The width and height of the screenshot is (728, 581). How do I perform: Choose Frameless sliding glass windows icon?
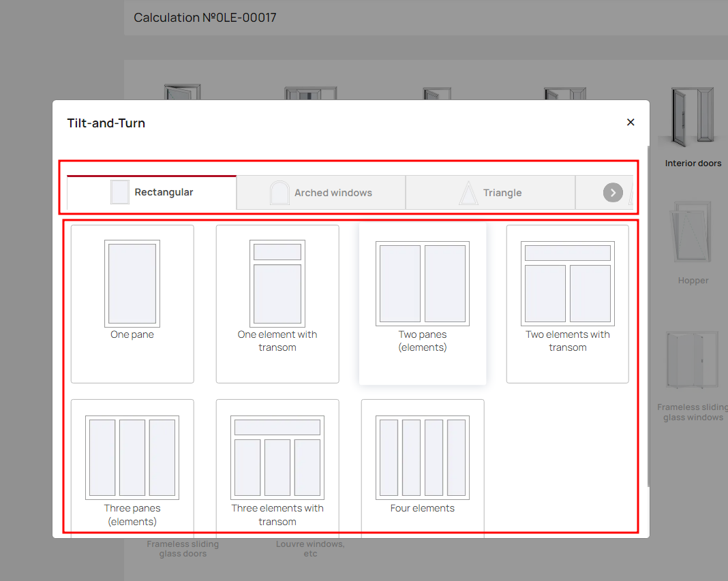pos(693,360)
